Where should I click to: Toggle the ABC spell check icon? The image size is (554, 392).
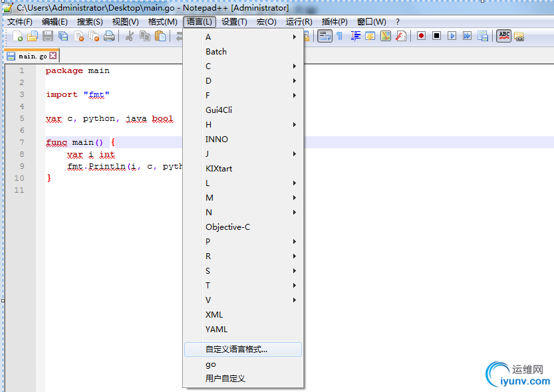coord(504,36)
